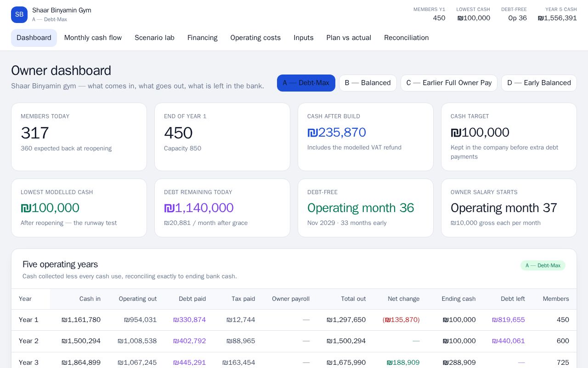Click the Debt-Free Op 36 header stat
This screenshot has height=368, width=588.
(x=514, y=14)
